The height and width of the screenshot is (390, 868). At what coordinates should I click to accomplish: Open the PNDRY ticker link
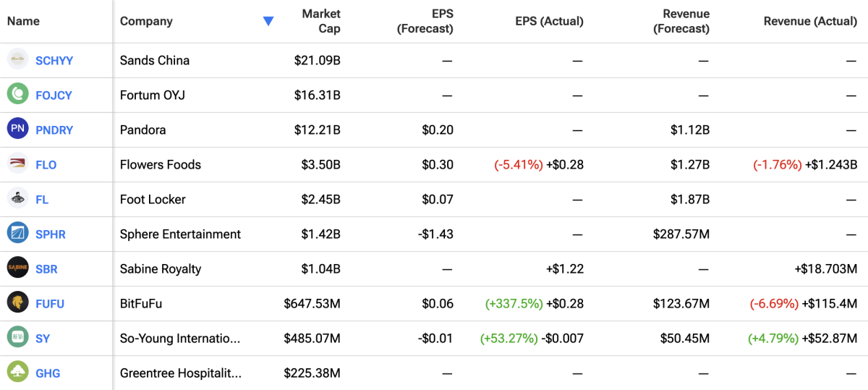pos(54,130)
